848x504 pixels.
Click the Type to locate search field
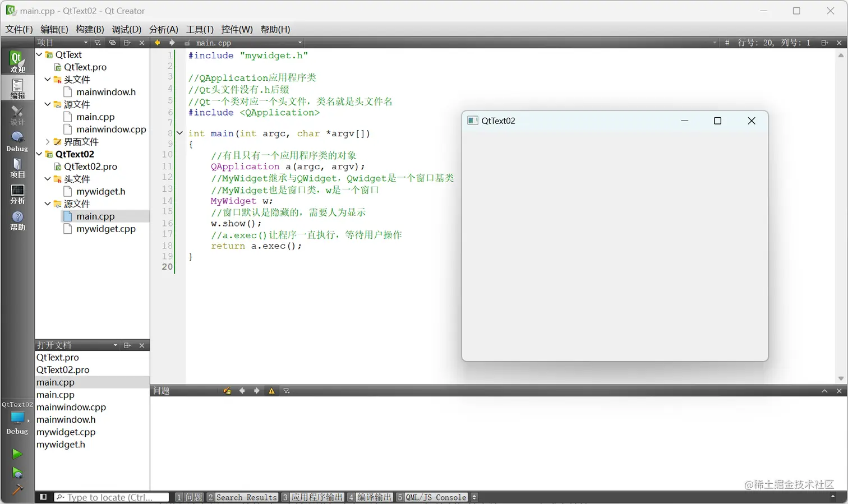[111, 497]
